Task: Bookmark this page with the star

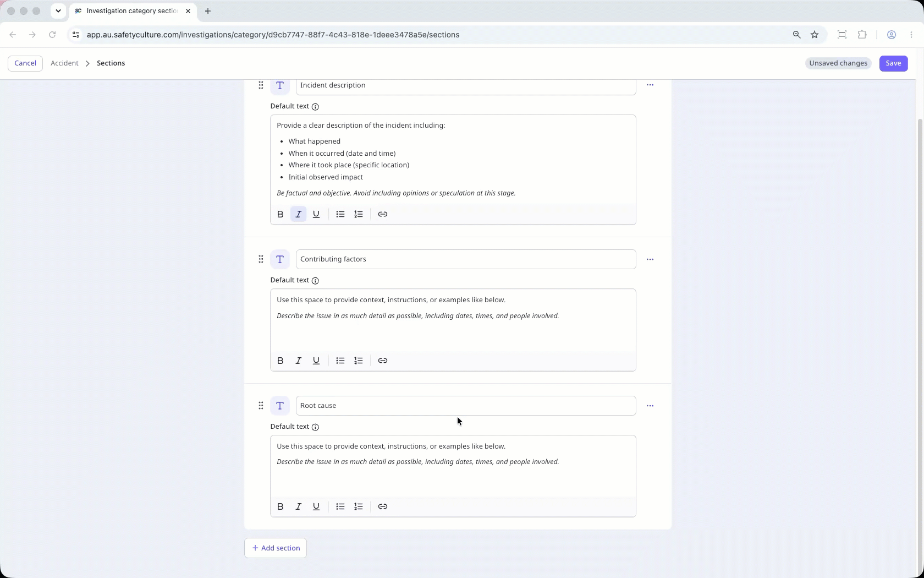Action: click(815, 35)
